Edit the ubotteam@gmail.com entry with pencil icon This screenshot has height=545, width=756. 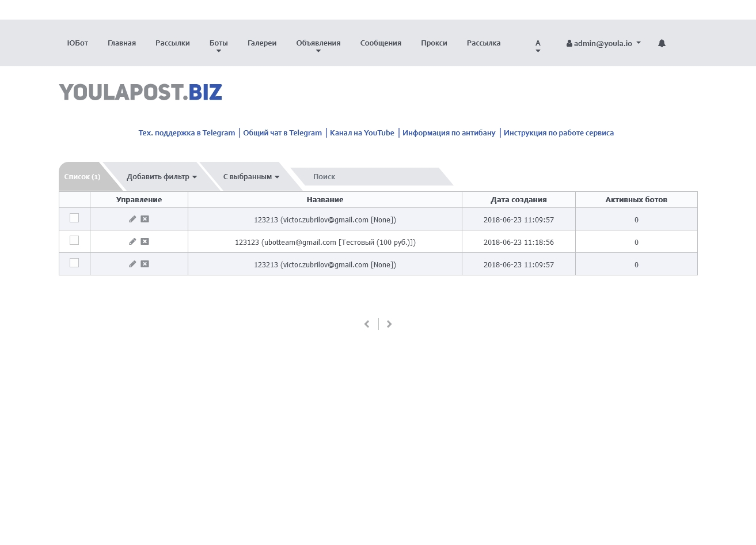[x=132, y=241]
